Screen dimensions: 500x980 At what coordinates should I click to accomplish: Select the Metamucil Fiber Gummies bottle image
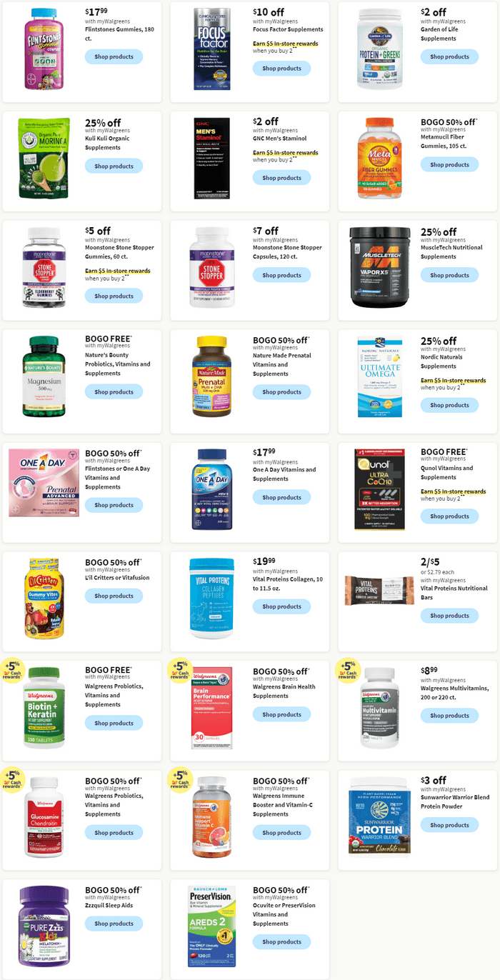point(380,159)
